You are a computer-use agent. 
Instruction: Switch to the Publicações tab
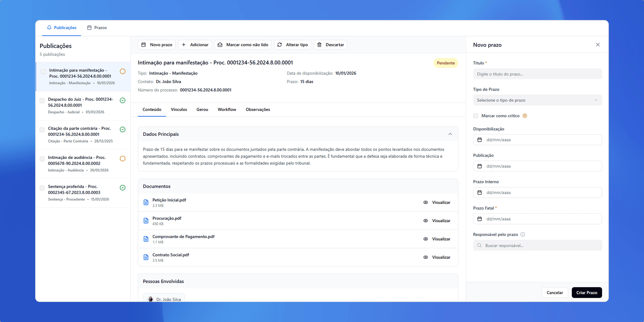pyautogui.click(x=61, y=28)
